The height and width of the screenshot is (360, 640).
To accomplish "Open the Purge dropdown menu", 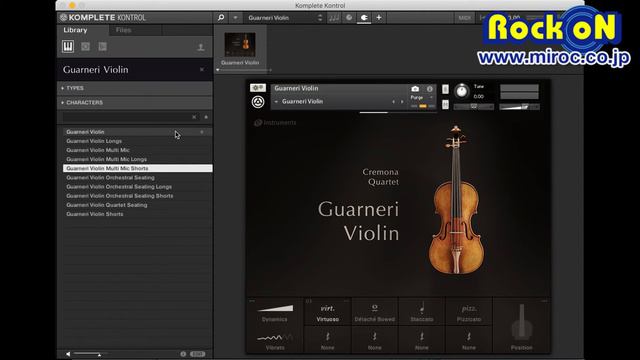I will [x=422, y=98].
